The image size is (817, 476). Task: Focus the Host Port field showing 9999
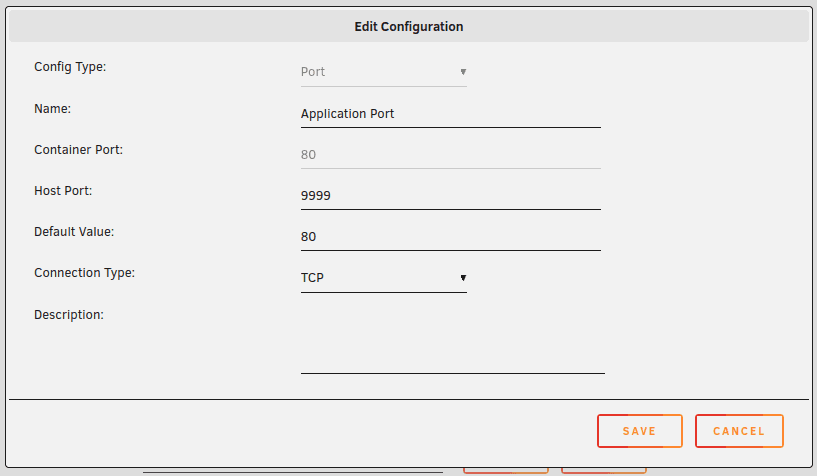click(450, 196)
